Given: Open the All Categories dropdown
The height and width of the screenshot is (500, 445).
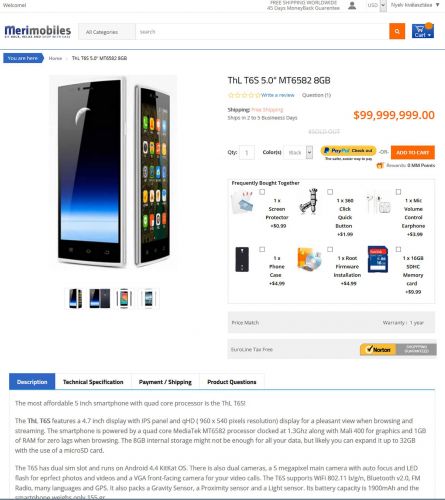Looking at the screenshot, I should point(107,32).
